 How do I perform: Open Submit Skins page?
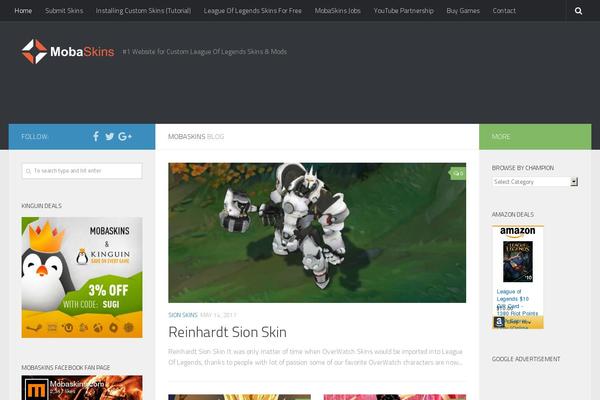click(64, 11)
